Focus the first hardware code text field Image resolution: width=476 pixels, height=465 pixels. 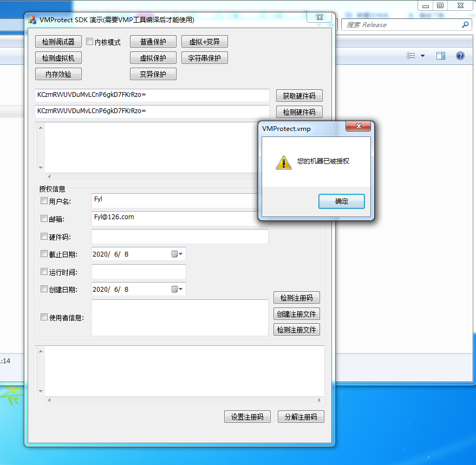[152, 95]
